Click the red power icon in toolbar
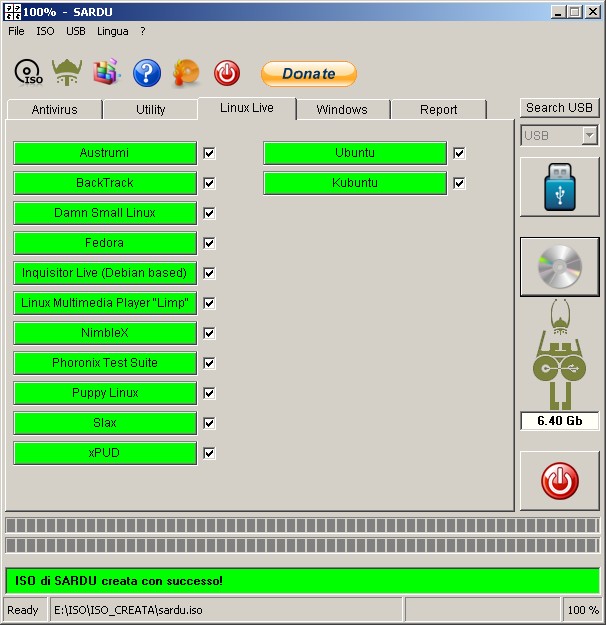Image resolution: width=606 pixels, height=625 pixels. [227, 73]
